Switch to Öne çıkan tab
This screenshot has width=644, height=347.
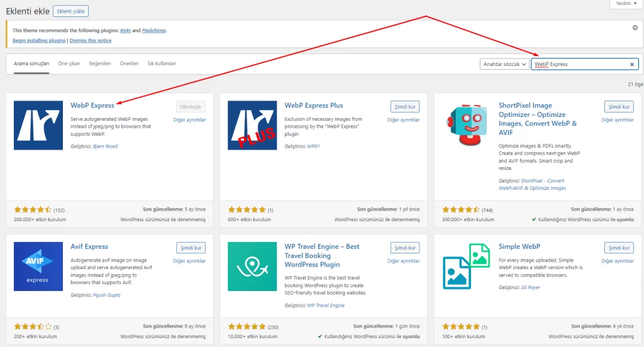69,63
